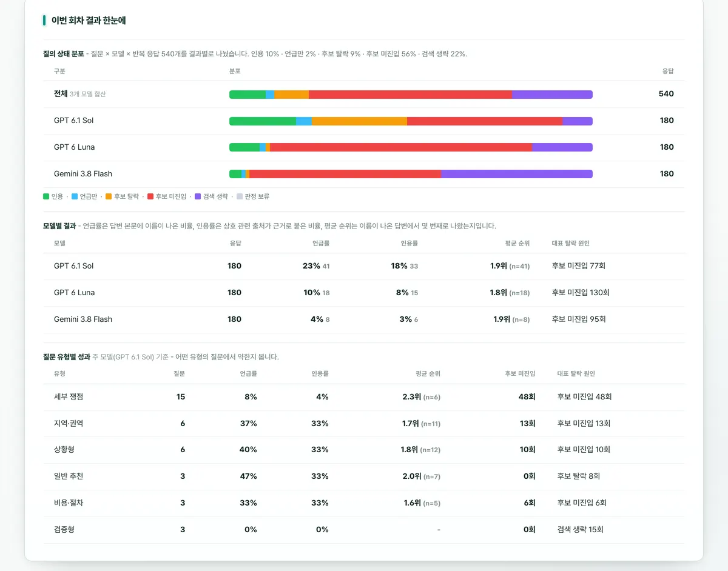Click the '540' total response count
Viewport: 728px width, 571px height.
tap(666, 94)
